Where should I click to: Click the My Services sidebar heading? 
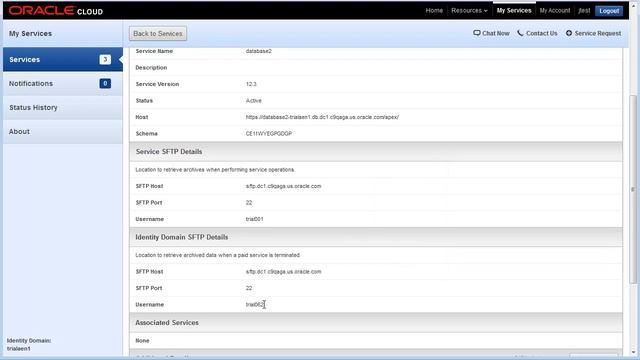click(30, 33)
